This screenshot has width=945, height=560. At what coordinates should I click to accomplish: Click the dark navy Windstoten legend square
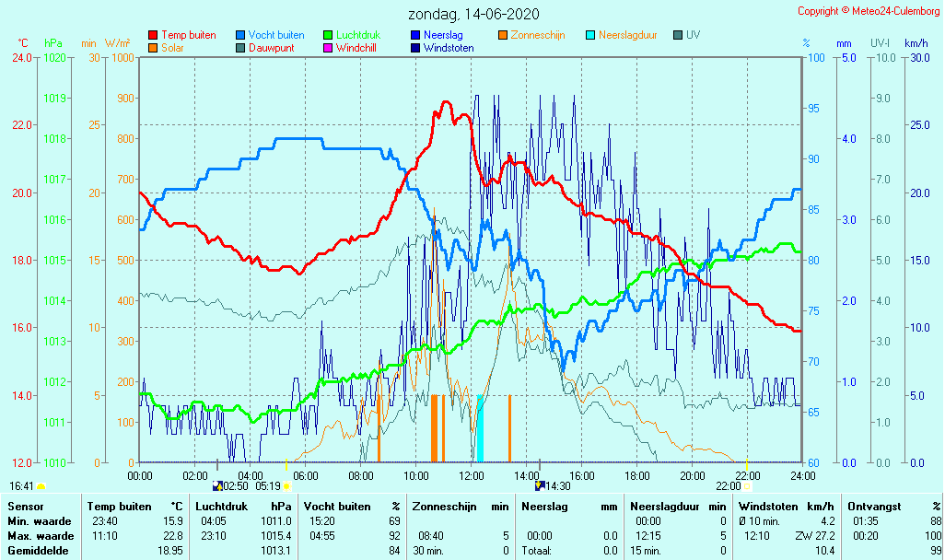415,48
